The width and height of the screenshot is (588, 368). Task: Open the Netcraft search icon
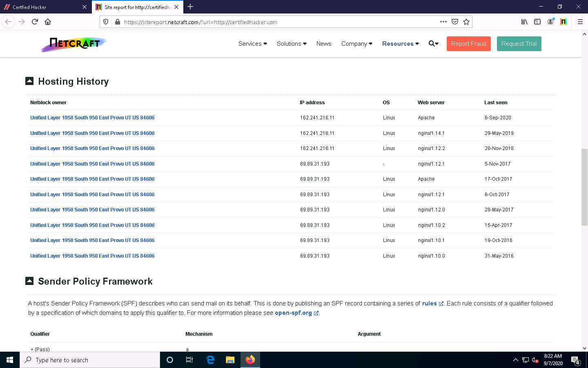(433, 44)
